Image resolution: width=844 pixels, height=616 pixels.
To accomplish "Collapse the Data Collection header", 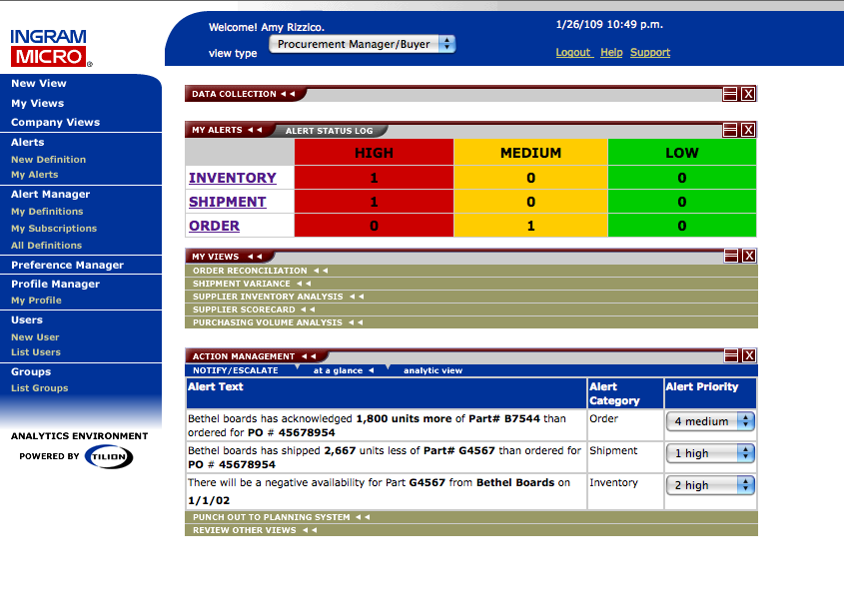I will click(244, 94).
